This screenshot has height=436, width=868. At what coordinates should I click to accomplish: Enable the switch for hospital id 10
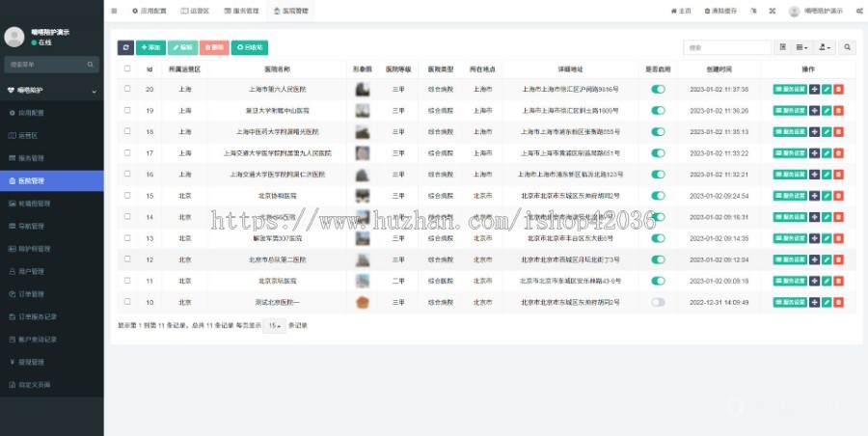[658, 302]
